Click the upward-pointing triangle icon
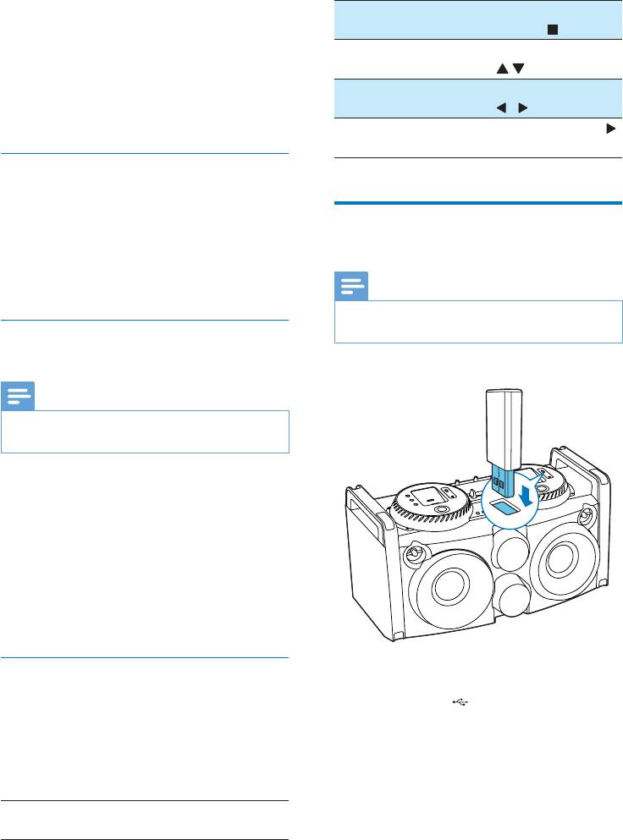Viewport: 623px width, 840px height. (502, 69)
